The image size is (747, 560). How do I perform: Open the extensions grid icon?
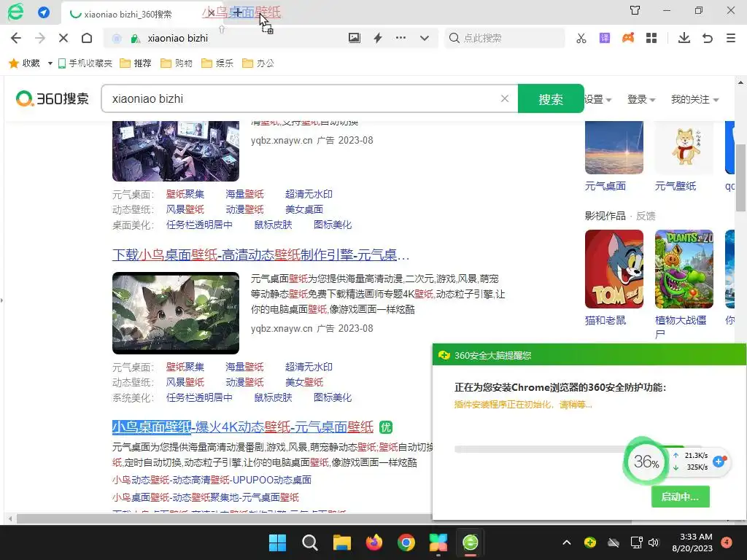[x=651, y=38]
